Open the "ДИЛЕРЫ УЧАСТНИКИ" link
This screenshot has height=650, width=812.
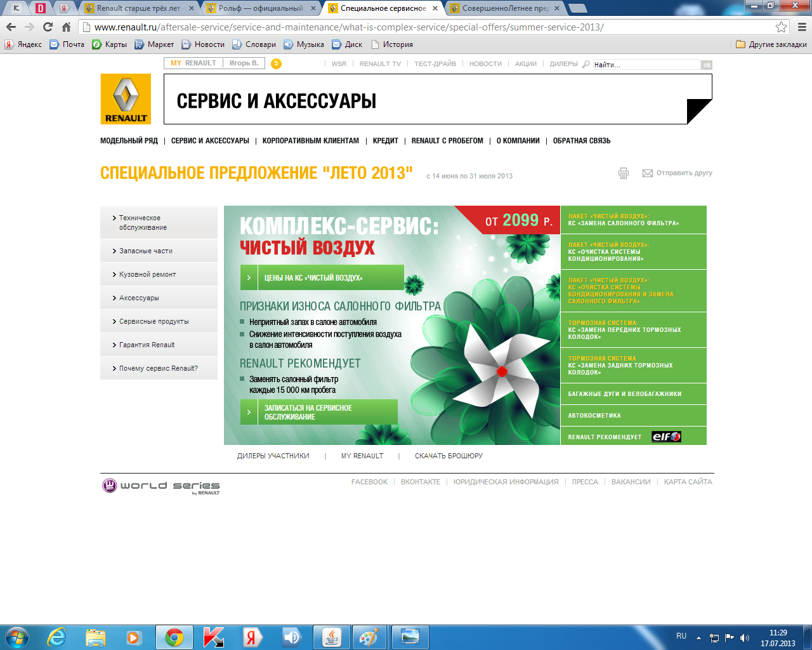click(x=273, y=456)
